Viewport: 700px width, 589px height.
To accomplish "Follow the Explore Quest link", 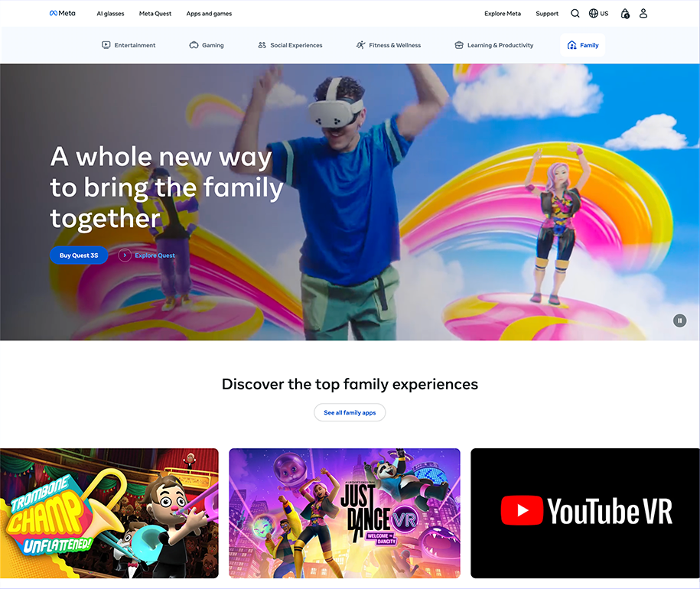I will pos(155,255).
